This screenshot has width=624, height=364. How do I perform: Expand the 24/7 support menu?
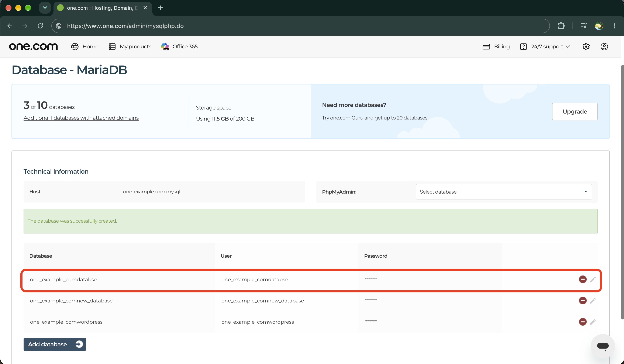(x=545, y=46)
